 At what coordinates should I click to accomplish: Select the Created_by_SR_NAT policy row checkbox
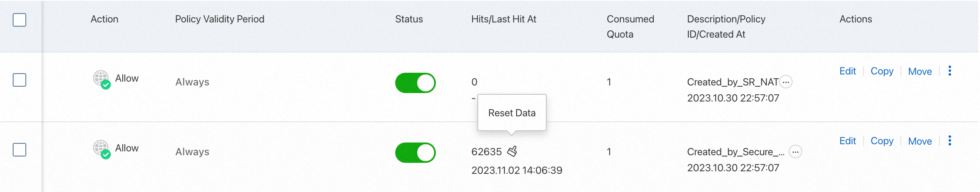pyautogui.click(x=19, y=80)
